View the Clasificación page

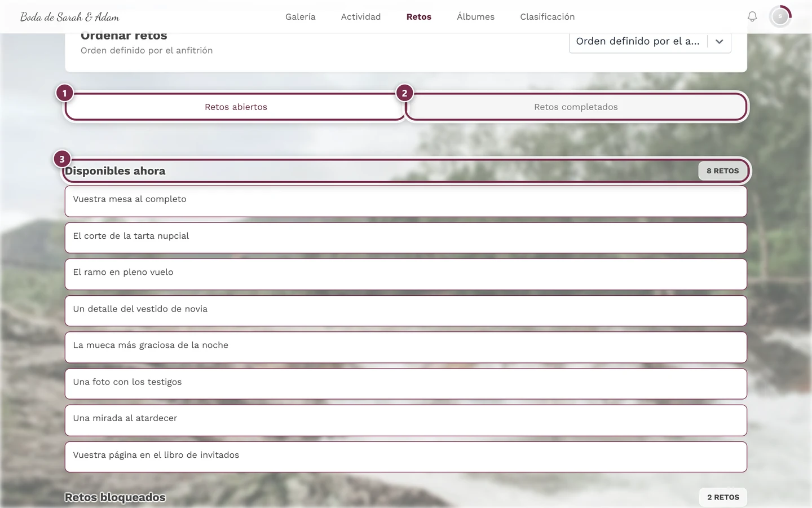[x=548, y=17]
